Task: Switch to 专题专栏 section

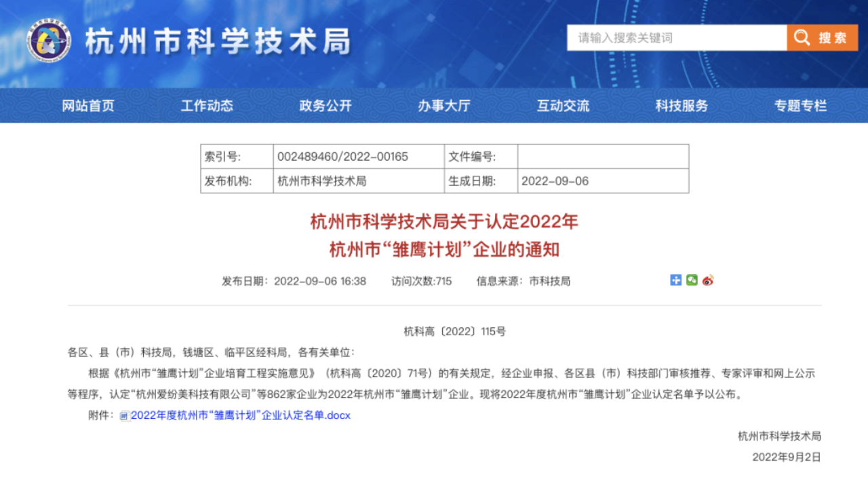Action: pos(801,106)
